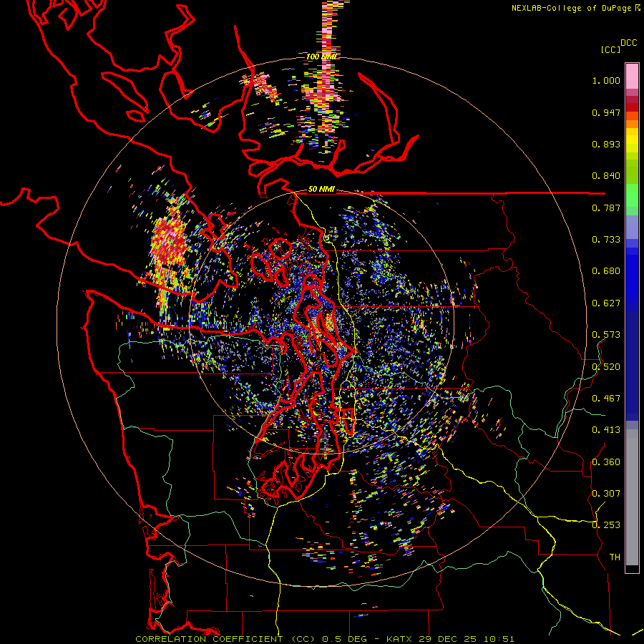644x644 pixels.
Task: Click the 0.573 legend value
Action: 606,335
